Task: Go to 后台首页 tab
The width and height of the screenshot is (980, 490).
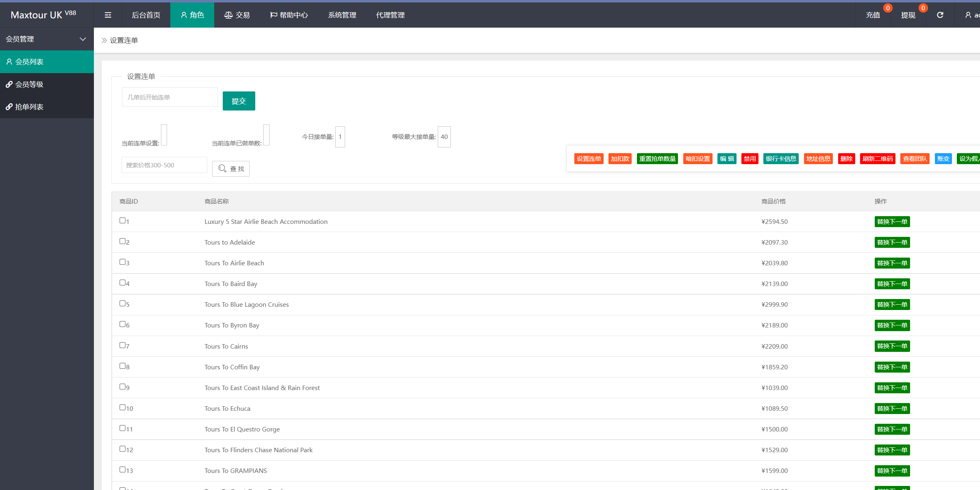Action: (x=146, y=15)
